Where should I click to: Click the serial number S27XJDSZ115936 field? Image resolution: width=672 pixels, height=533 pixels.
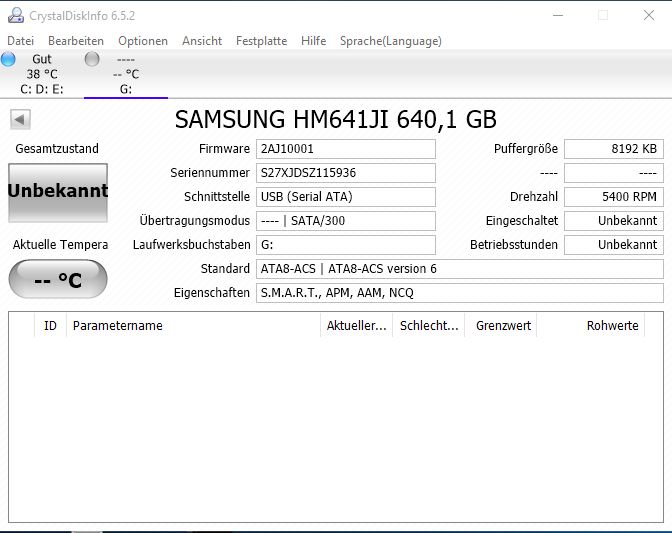coord(346,173)
